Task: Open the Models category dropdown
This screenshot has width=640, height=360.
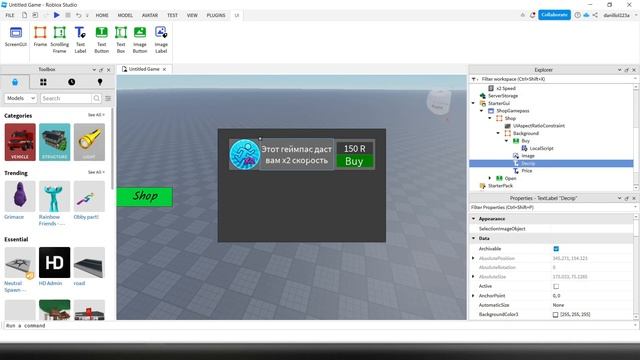Action: click(21, 98)
